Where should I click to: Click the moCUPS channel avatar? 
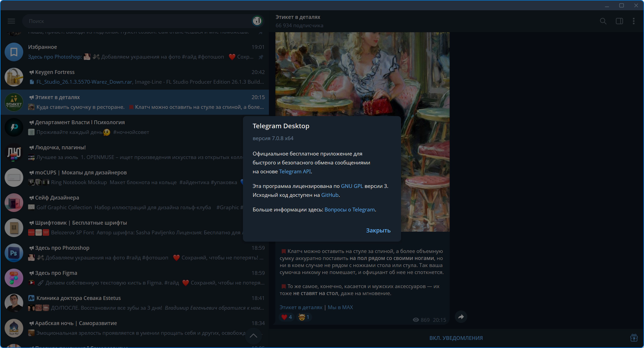click(x=14, y=177)
